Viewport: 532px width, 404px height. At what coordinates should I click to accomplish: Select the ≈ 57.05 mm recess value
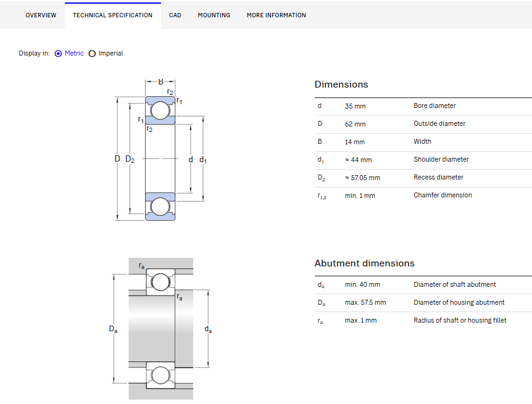(x=362, y=178)
